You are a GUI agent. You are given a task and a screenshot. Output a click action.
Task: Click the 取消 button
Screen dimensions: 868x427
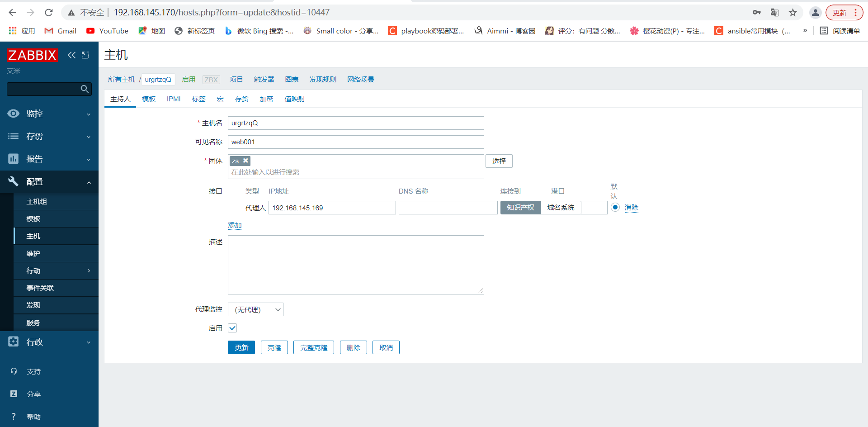tap(386, 347)
